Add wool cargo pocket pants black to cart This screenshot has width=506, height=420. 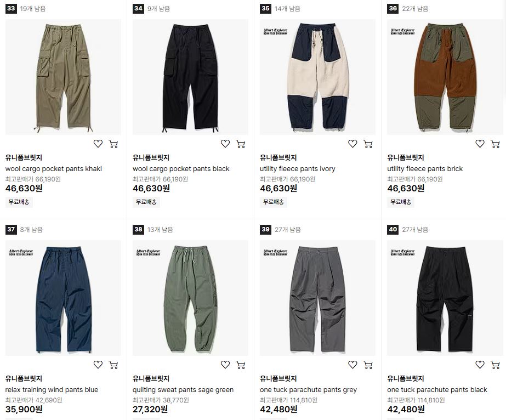pos(241,144)
